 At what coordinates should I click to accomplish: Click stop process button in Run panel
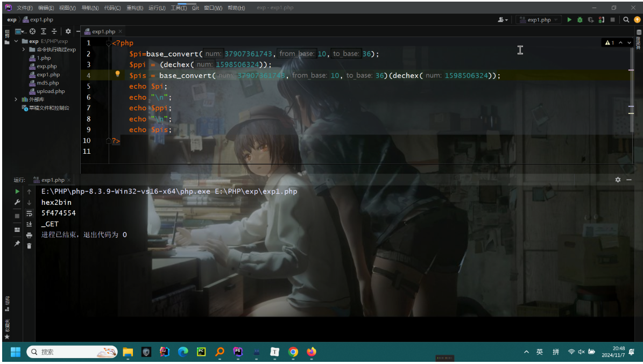[x=17, y=216]
